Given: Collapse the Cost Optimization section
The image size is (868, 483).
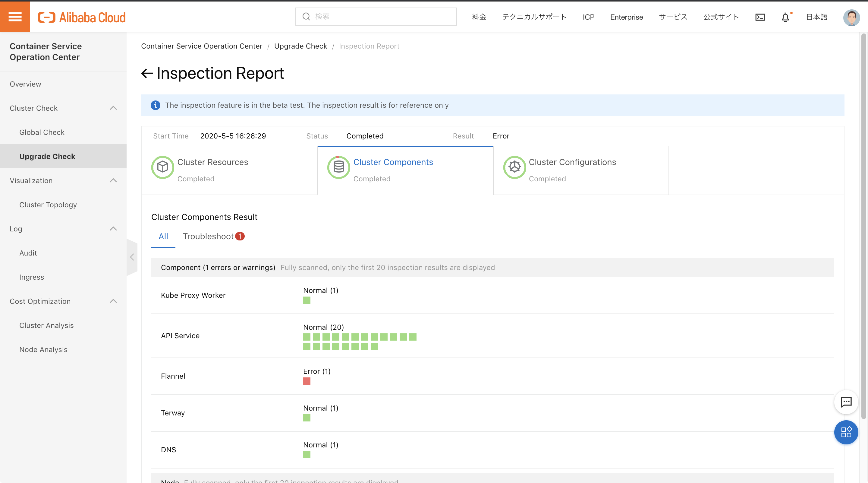Looking at the screenshot, I should point(113,301).
